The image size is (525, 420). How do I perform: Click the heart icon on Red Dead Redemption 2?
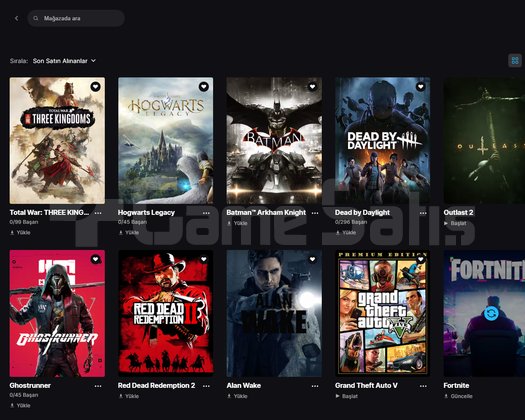pos(204,259)
